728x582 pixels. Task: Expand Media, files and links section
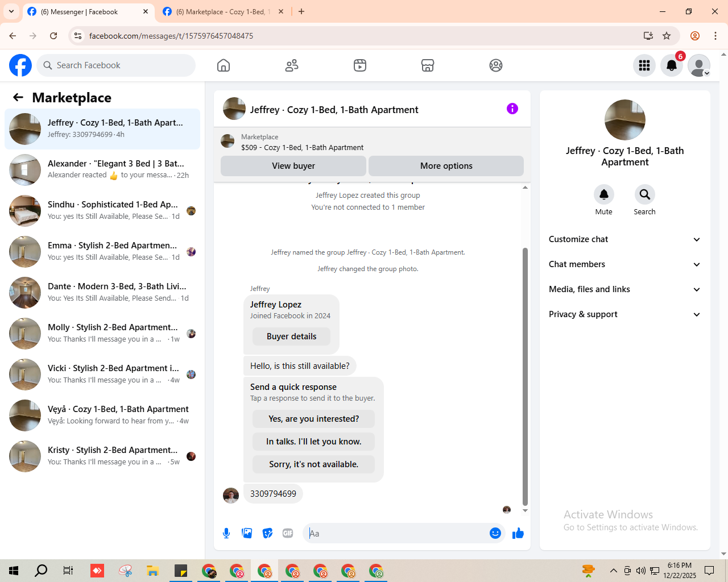pos(624,289)
